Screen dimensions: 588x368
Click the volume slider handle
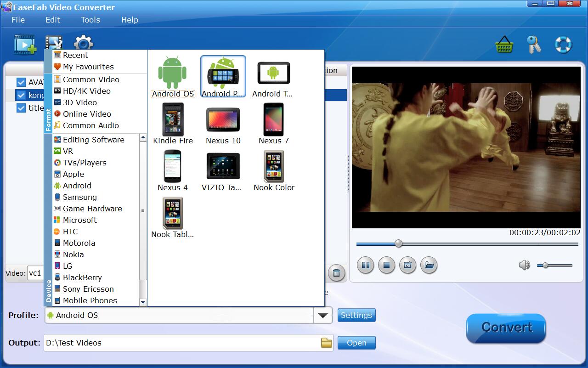[x=545, y=265]
